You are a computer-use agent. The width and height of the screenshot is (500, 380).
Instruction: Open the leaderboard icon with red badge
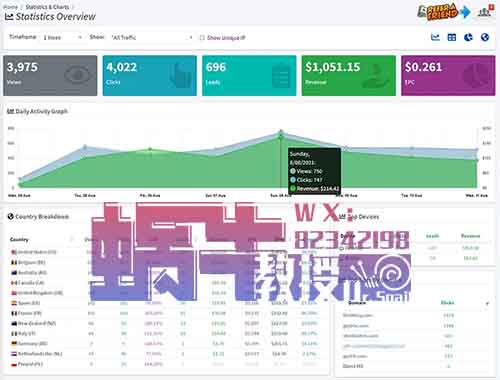(x=485, y=11)
